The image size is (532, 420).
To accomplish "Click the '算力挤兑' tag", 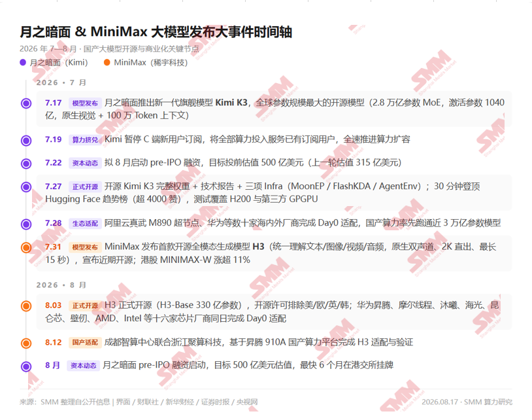I will pos(85,140).
